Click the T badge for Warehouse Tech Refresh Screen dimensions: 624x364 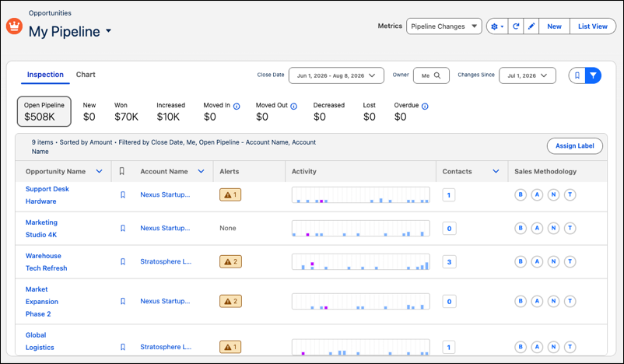tap(570, 262)
